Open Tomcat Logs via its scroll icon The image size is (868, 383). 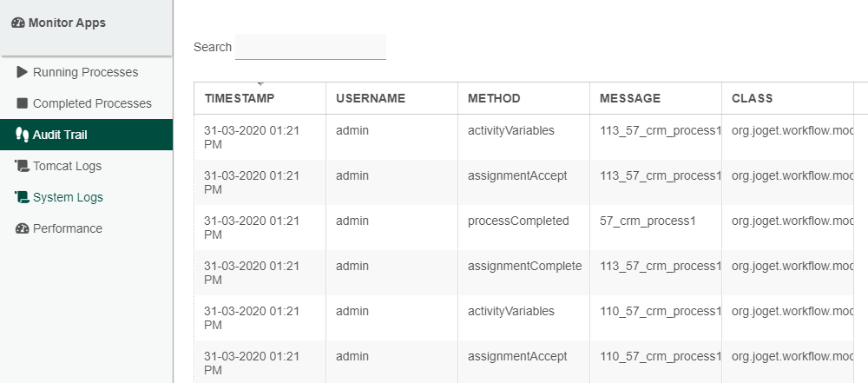23,166
